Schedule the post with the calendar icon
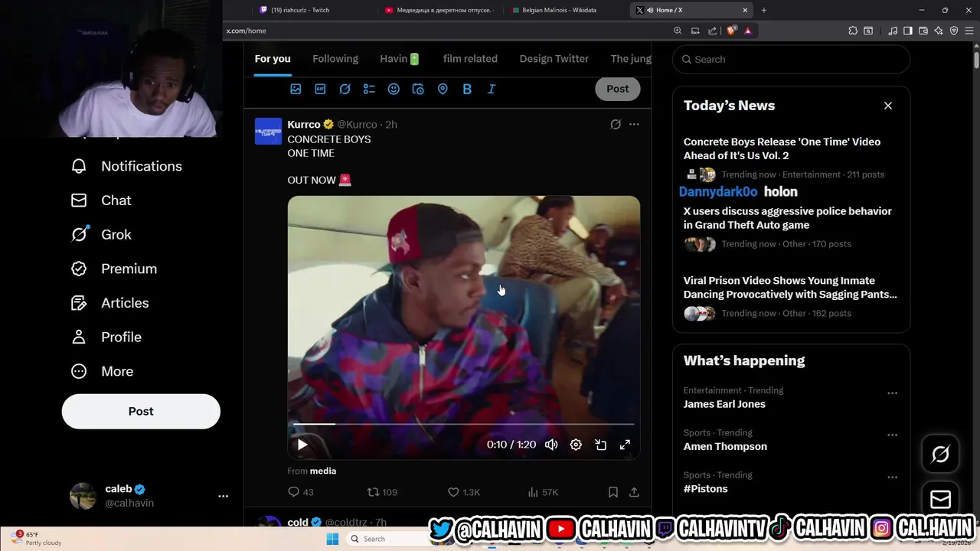Viewport: 980px width, 551px height. pos(418,89)
